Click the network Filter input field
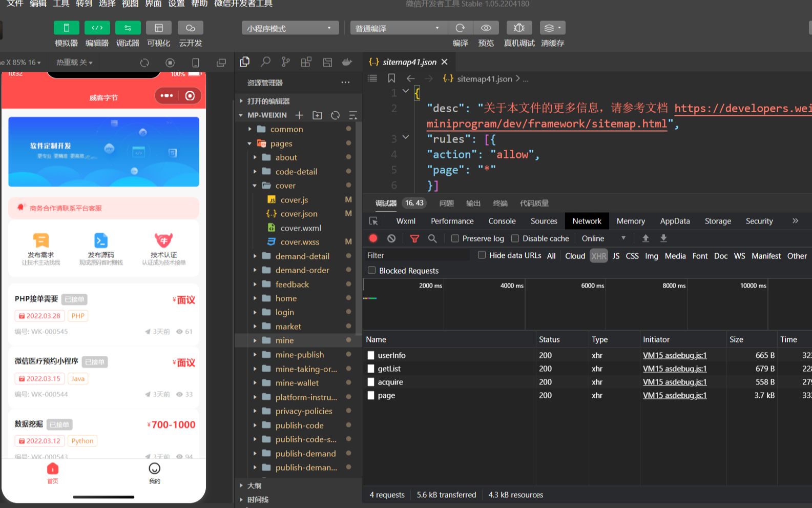The height and width of the screenshot is (508, 812). coord(416,255)
